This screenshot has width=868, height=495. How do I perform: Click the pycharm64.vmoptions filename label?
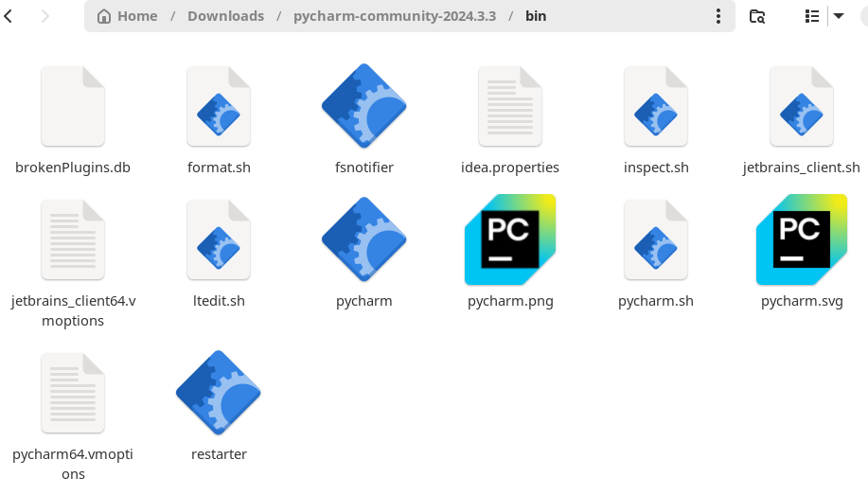pyautogui.click(x=73, y=464)
